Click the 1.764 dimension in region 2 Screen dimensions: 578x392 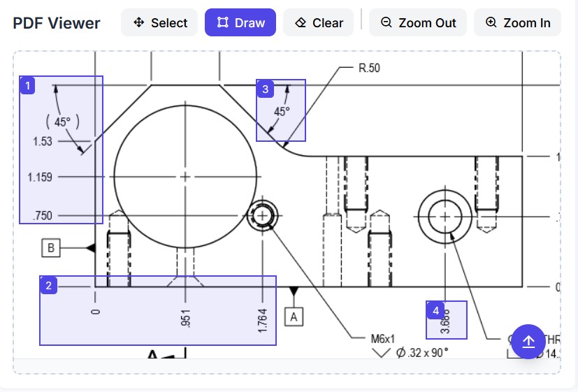263,320
